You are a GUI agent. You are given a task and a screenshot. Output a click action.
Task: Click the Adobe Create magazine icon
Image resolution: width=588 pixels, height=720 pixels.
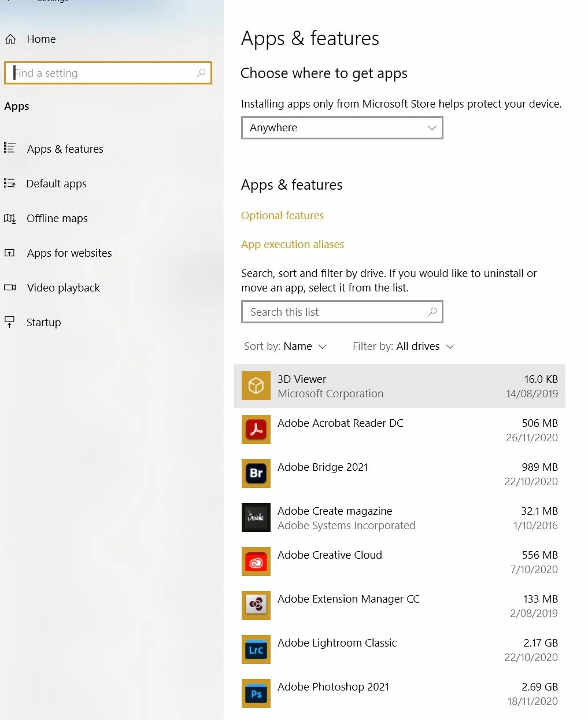pos(256,518)
